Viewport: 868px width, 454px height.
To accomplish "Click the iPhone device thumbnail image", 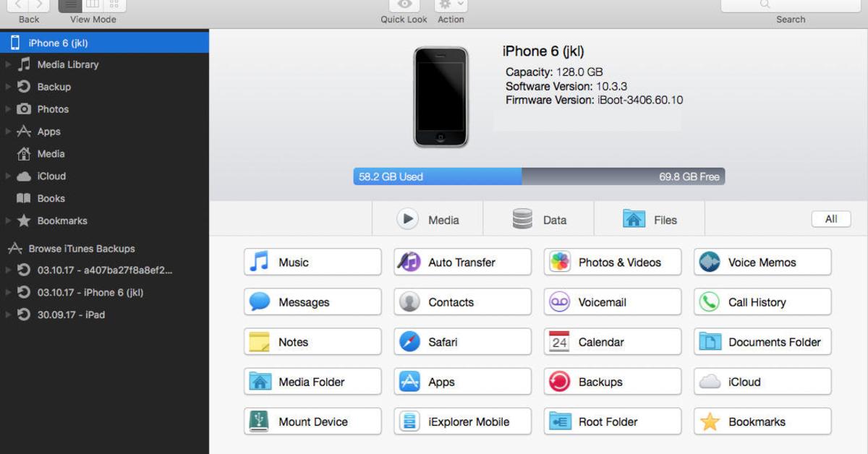I will 441,97.
